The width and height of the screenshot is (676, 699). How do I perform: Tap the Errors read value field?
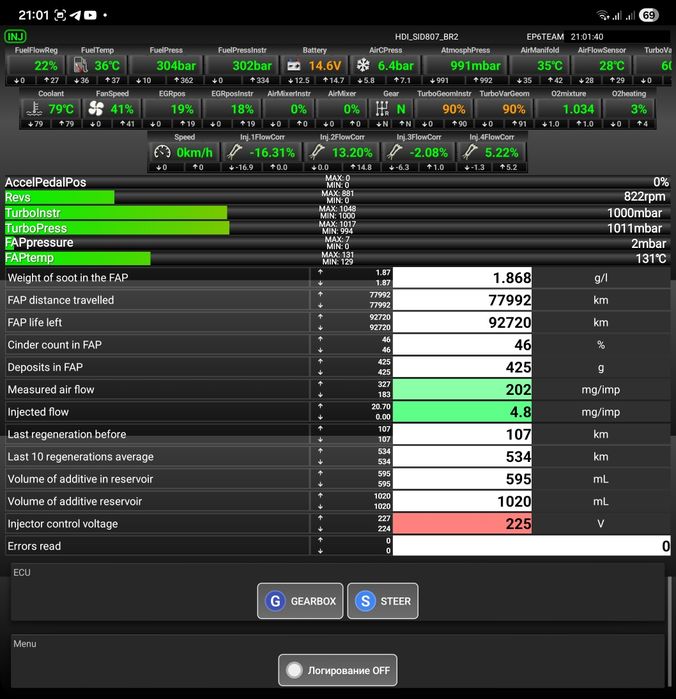[x=532, y=546]
